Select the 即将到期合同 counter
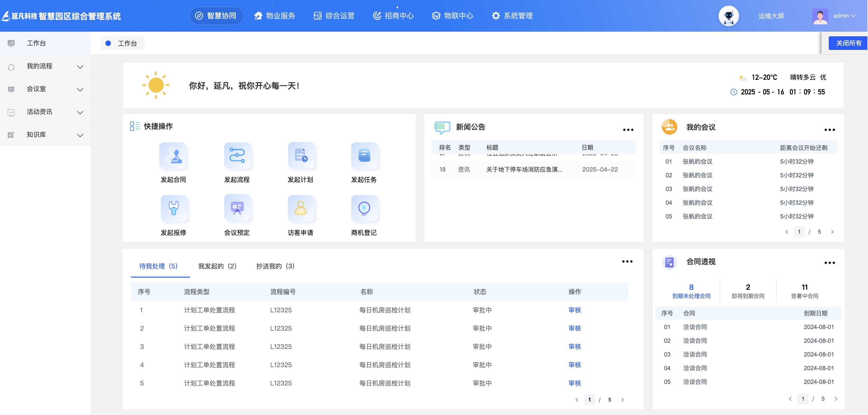 tap(748, 291)
